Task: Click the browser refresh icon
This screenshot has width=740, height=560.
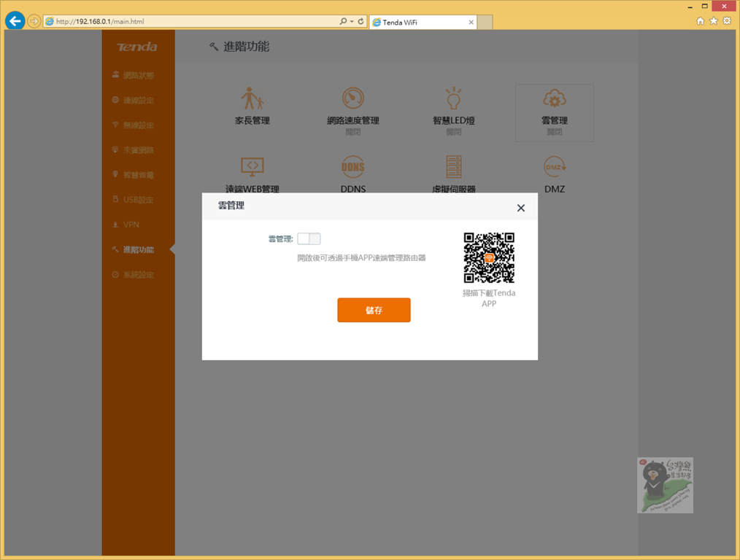Action: coord(361,21)
